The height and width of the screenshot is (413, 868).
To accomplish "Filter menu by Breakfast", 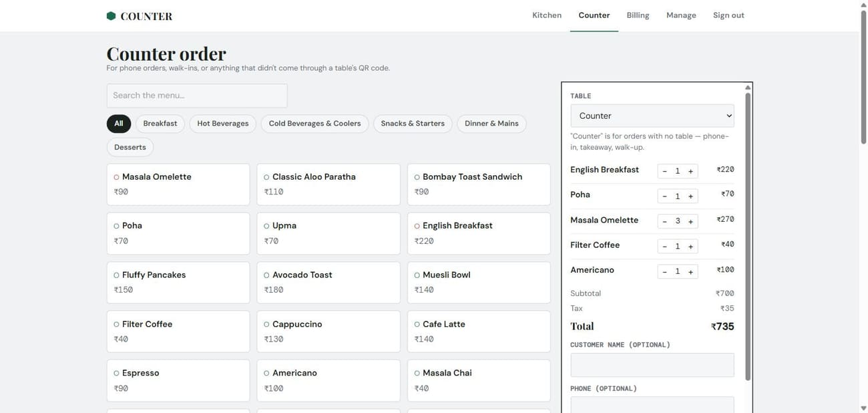I will point(160,124).
